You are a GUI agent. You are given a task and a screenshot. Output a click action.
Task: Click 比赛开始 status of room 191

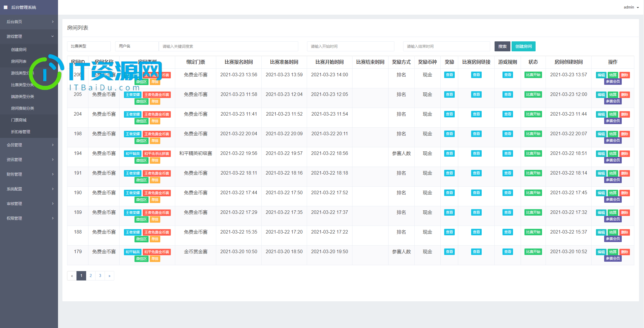tap(533, 173)
